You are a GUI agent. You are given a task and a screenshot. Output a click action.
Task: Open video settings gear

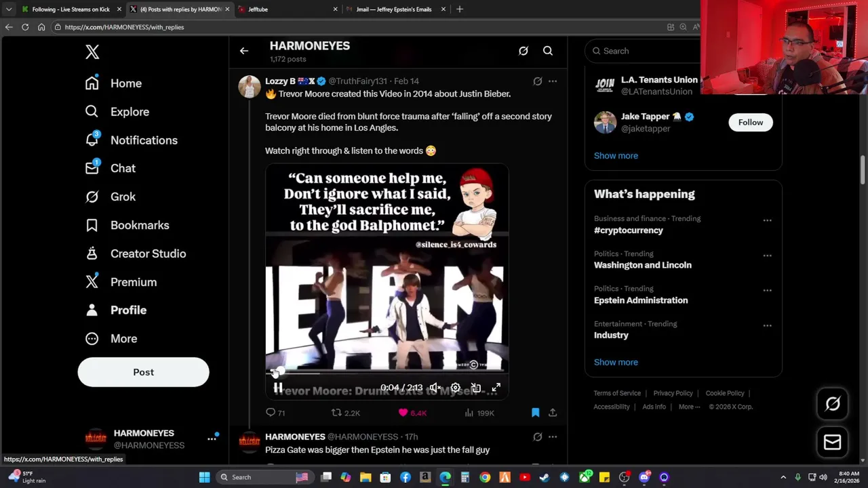[x=456, y=388]
